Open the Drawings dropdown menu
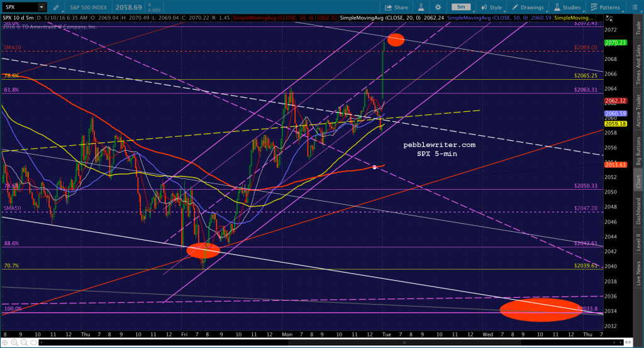Screen dimensions: 644x348 pos(528,8)
